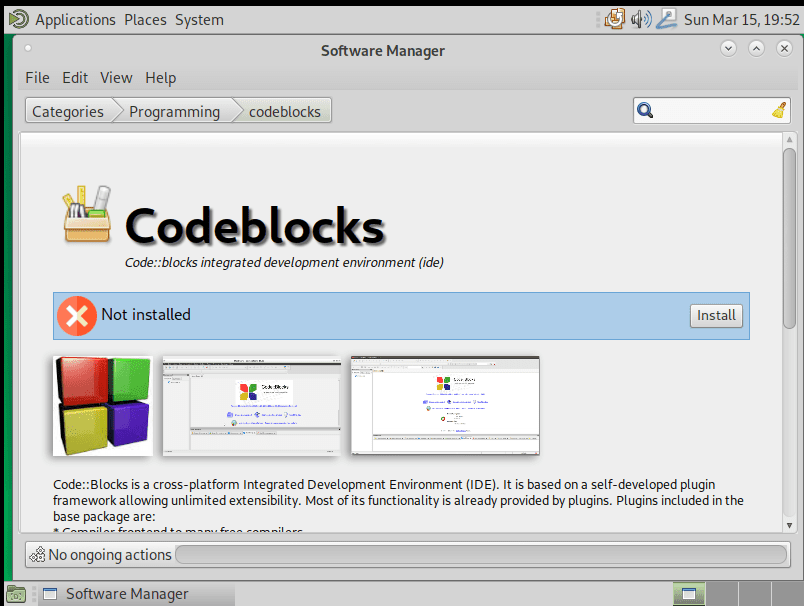The width and height of the screenshot is (804, 606).
Task: Open the View menu
Action: coord(116,78)
